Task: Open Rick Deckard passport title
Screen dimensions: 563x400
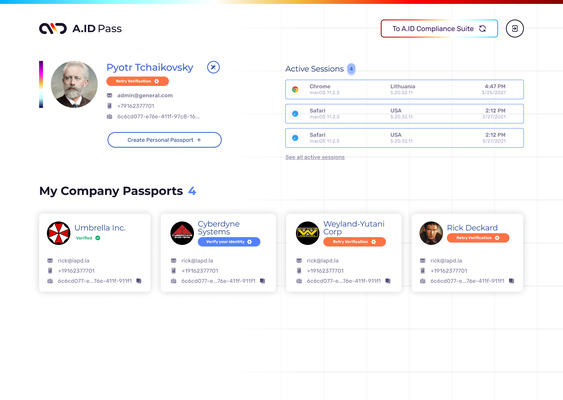Action: [x=472, y=228]
